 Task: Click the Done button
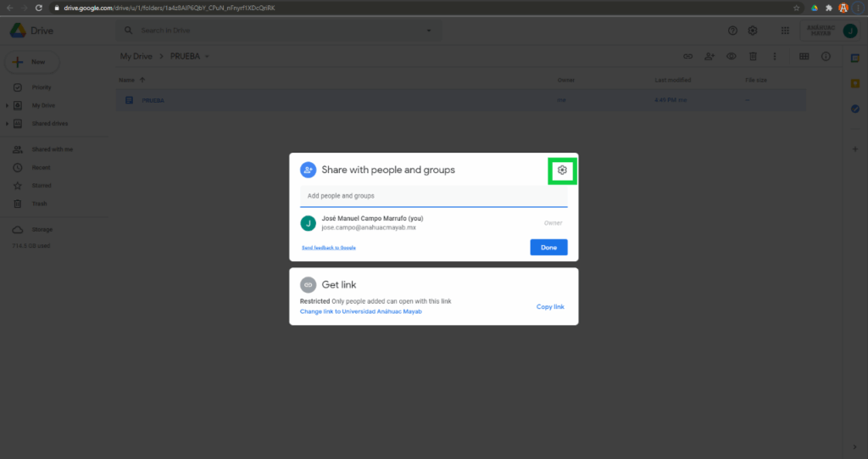tap(548, 248)
